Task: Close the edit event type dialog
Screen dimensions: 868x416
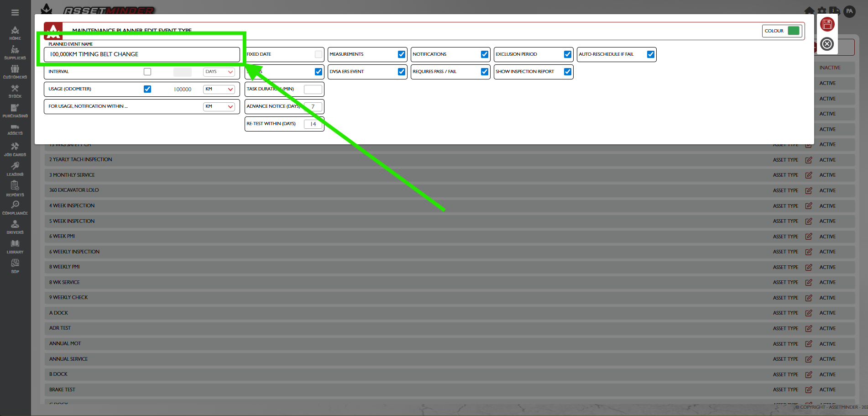Action: 827,44
